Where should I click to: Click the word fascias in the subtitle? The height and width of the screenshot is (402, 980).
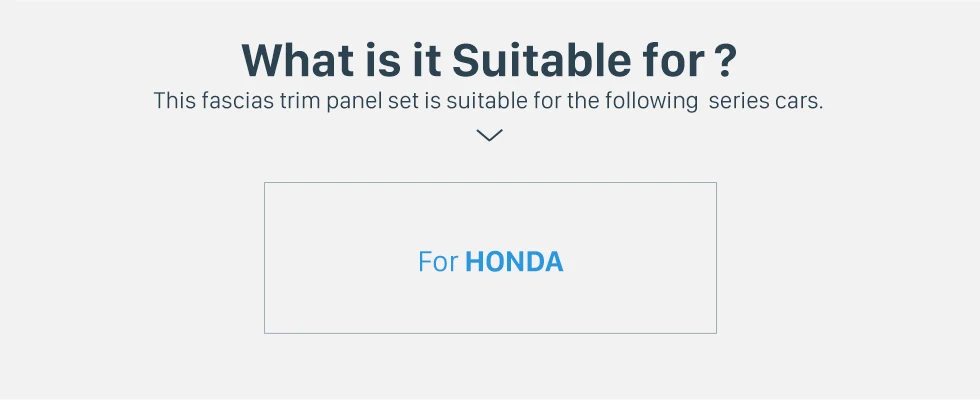coord(237,101)
